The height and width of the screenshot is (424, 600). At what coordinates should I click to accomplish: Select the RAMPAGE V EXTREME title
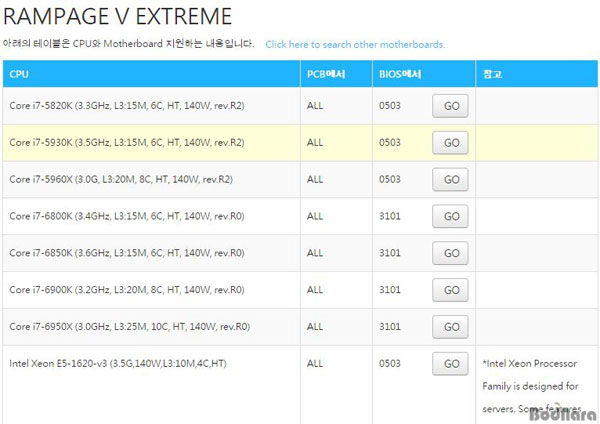click(x=117, y=16)
